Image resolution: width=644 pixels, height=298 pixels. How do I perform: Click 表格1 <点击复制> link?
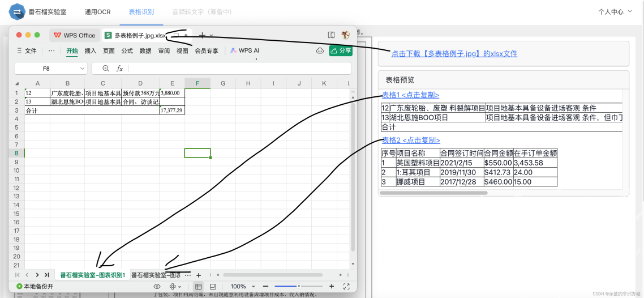click(x=411, y=95)
